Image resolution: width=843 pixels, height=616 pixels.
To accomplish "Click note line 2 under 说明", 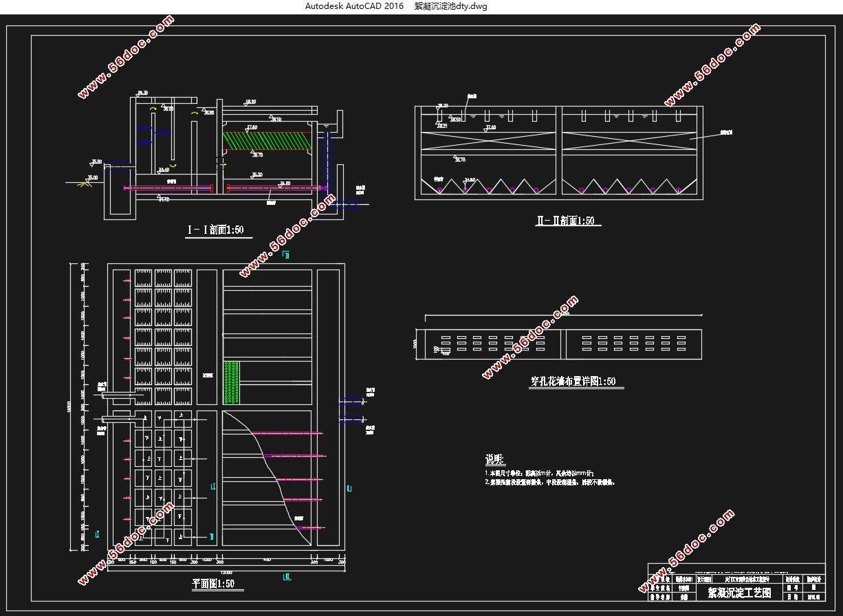I will (549, 482).
